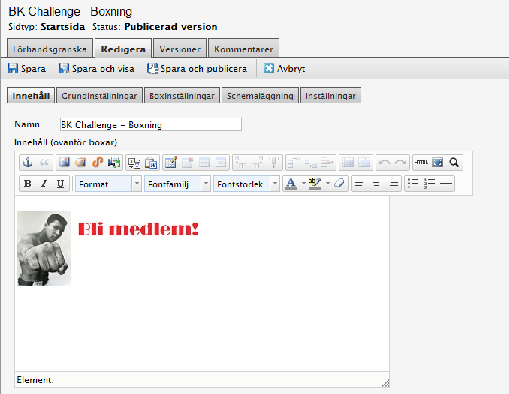
Task: Click the insert column before icon
Action: pos(294,162)
